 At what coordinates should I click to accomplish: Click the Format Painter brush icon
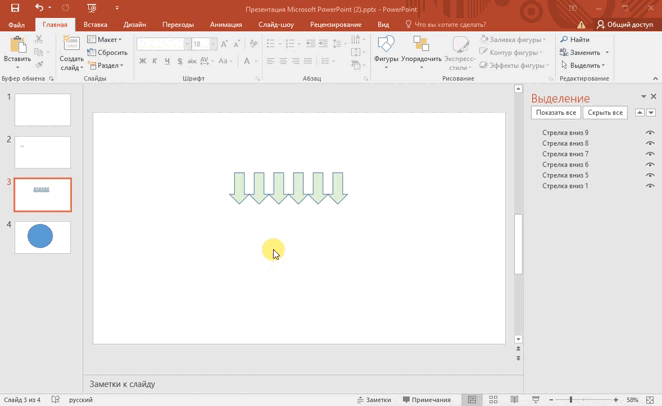39,65
